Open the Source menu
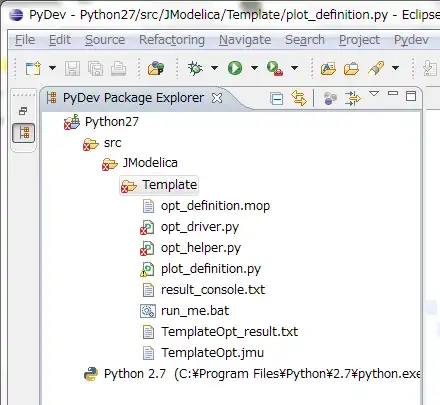440x405 pixels. (x=105, y=40)
